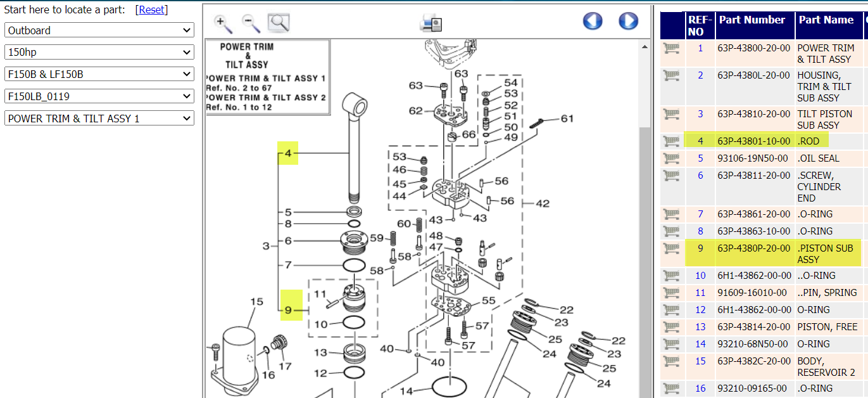Click part name .PISTON SUB ASSY
The image size is (868, 398).
825,254
